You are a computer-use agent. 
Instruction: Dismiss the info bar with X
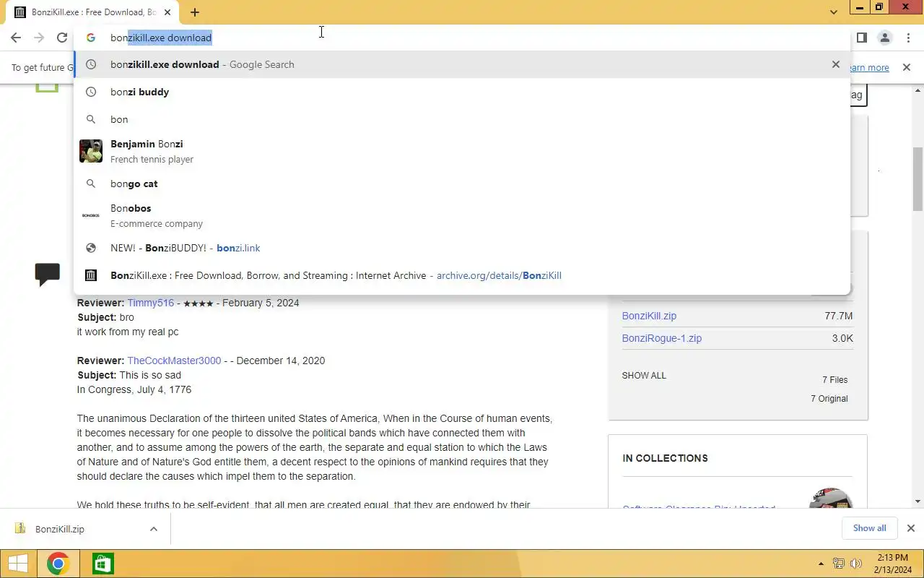(x=907, y=67)
